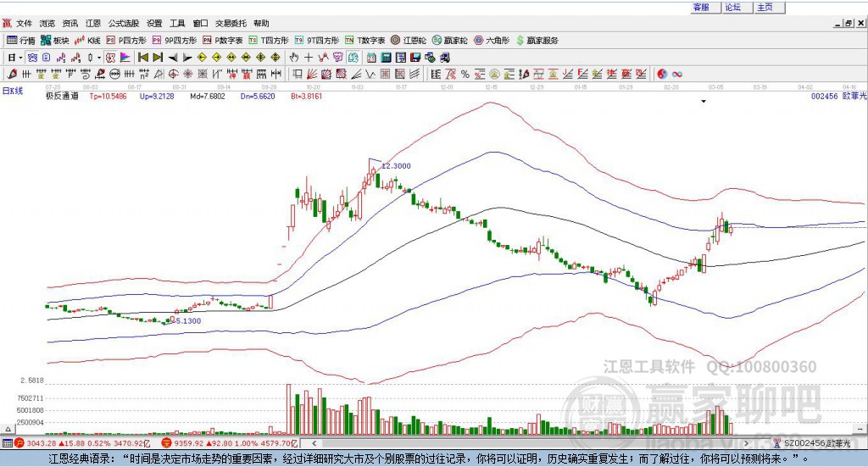Click 极反通道 indicator name label
Screen dimensions: 868x467
pos(62,97)
